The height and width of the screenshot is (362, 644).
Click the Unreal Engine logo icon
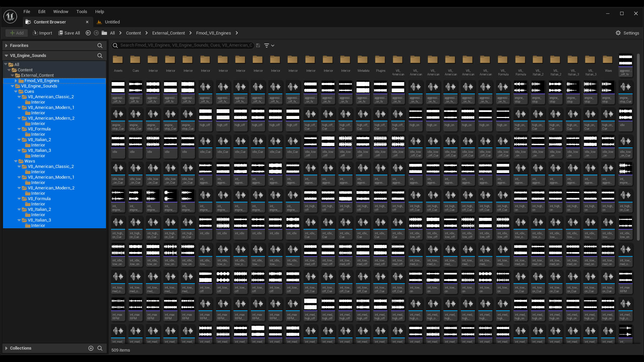[x=10, y=16]
